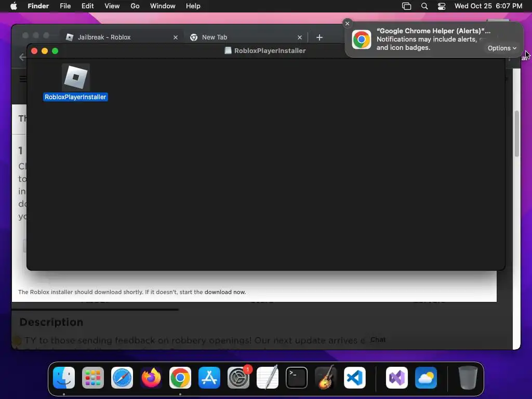Open the cloud weather app in Dock
532x399 pixels.
(x=426, y=378)
